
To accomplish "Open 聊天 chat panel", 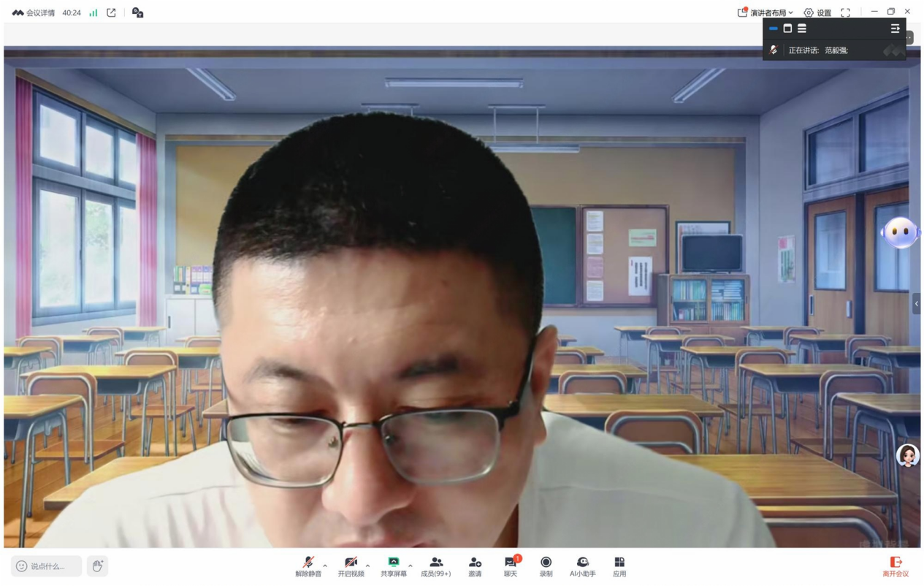I will (511, 566).
